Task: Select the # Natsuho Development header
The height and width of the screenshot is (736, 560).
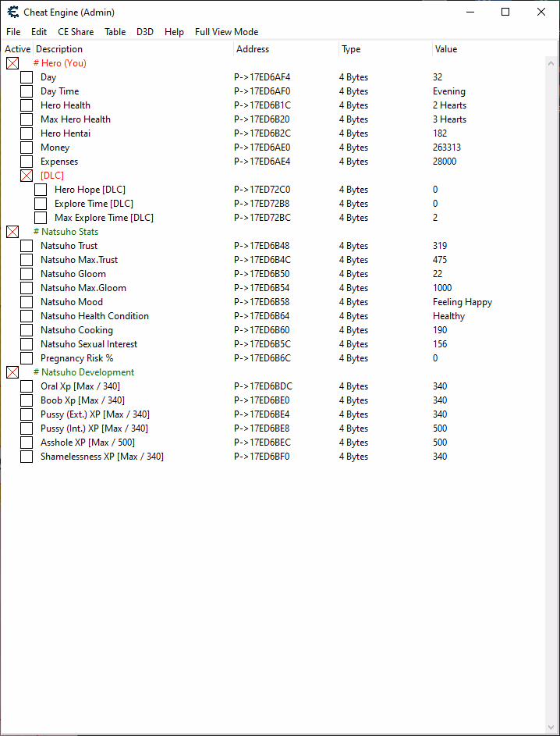Action: (84, 372)
